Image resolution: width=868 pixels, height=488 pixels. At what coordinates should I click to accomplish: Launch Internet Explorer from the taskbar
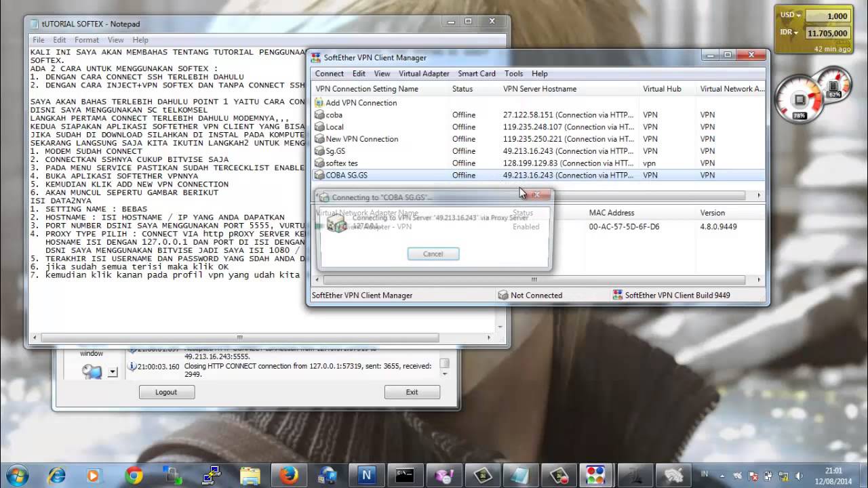point(56,475)
